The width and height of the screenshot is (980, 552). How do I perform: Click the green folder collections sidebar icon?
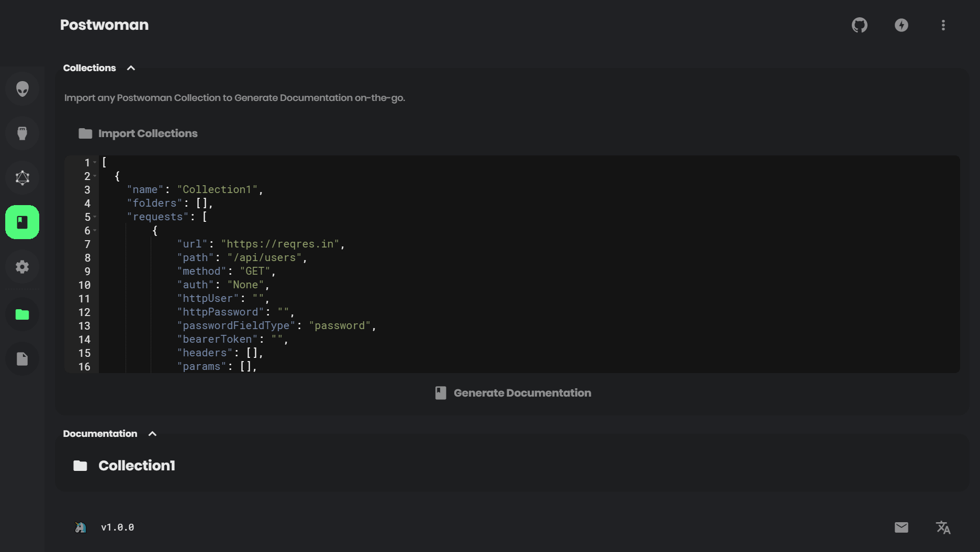click(22, 314)
